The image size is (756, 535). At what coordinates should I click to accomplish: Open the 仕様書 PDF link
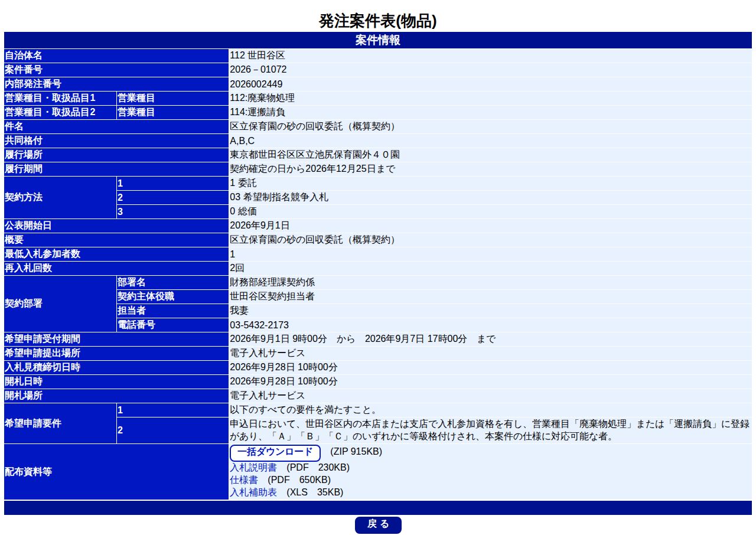click(x=243, y=480)
